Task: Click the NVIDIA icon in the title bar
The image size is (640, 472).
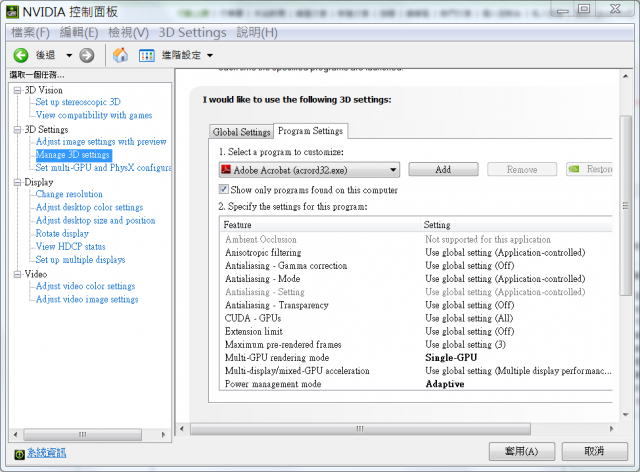Action: (13, 11)
